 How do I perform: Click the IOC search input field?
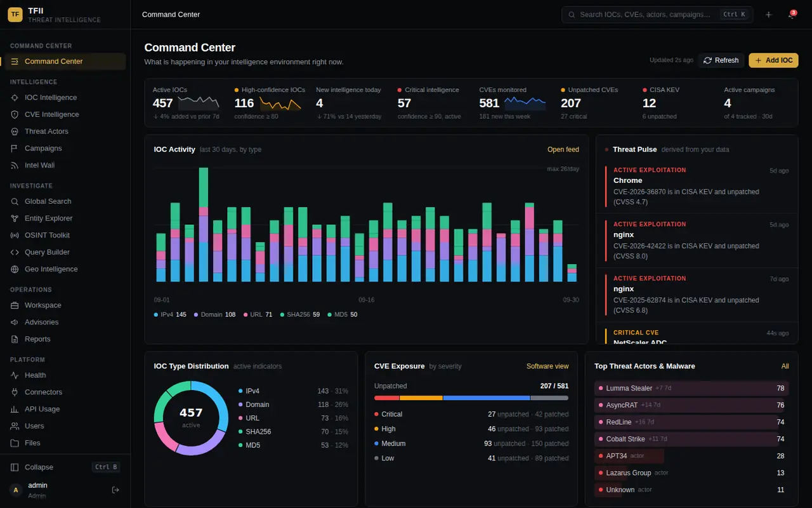tap(657, 15)
